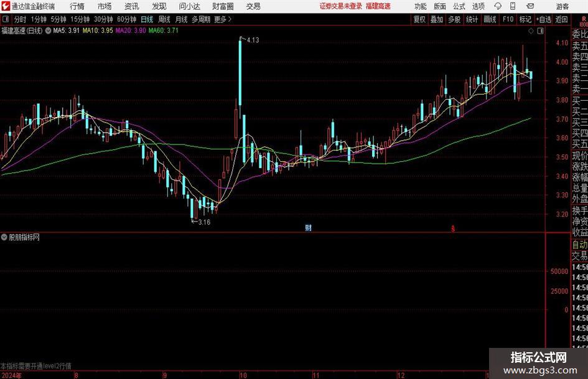Viewport: 588px width, 379px height.
Task: Click the MA5: 3.91 value
Action: [67, 30]
